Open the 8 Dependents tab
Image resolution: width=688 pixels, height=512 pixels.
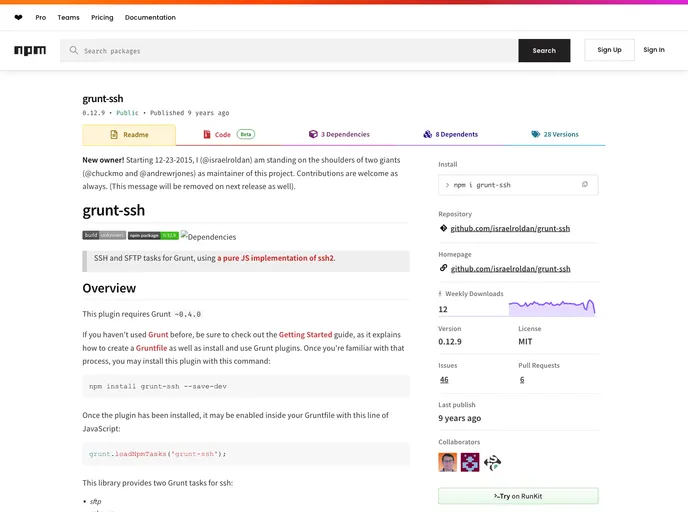450,134
